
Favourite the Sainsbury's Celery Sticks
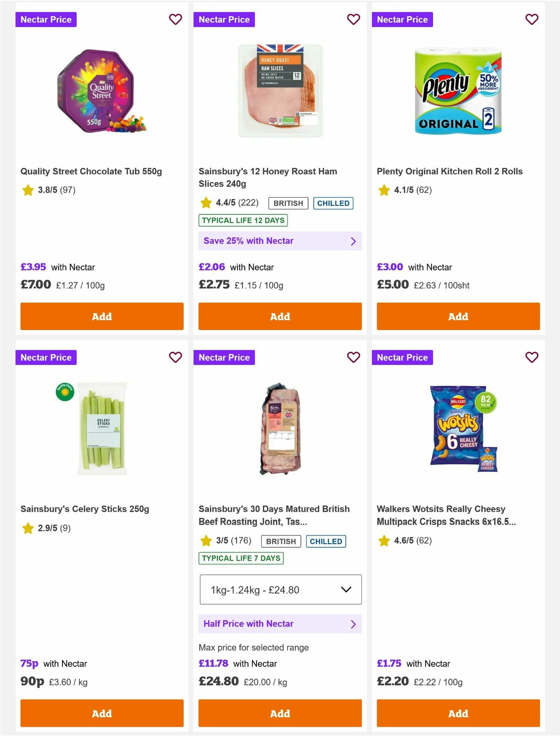(x=175, y=357)
